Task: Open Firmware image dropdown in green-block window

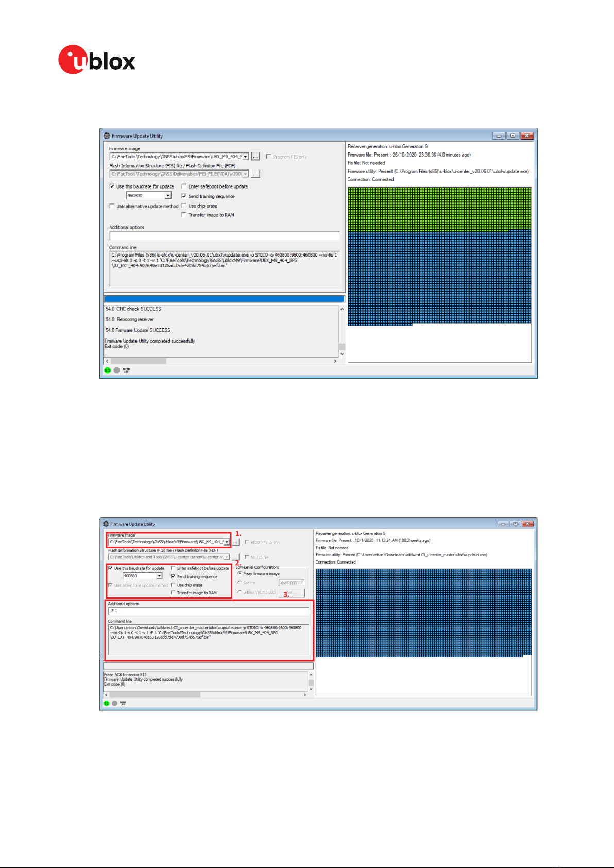Action: pos(246,157)
